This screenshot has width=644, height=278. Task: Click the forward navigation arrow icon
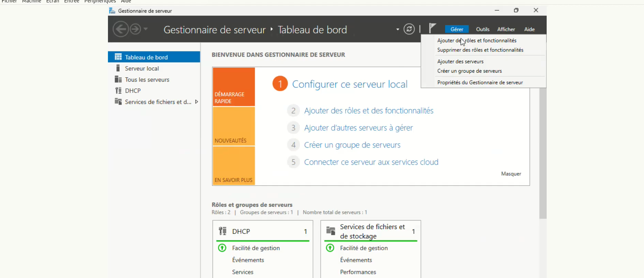[136, 29]
